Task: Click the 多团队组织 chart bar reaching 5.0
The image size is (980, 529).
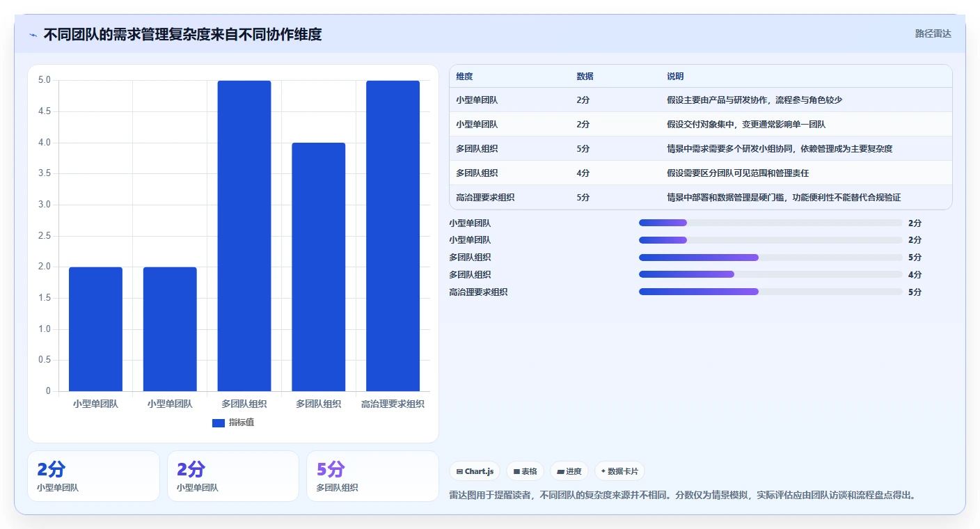Action: [244, 236]
